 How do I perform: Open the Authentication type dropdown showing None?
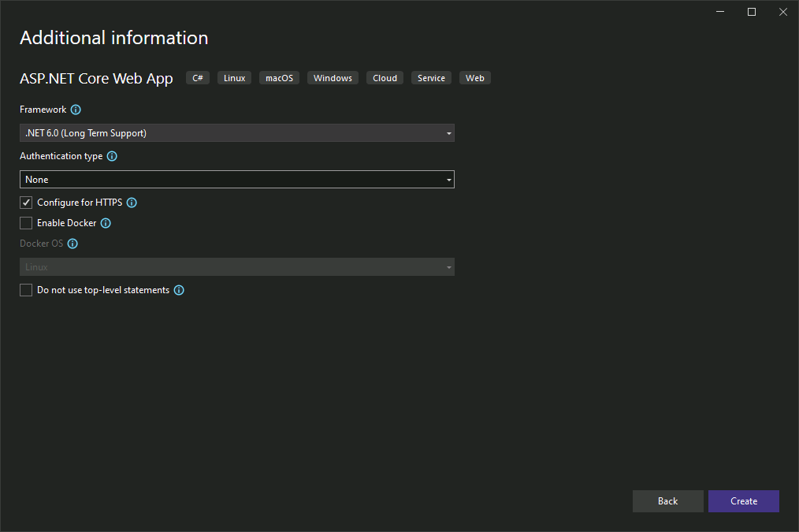(x=237, y=180)
